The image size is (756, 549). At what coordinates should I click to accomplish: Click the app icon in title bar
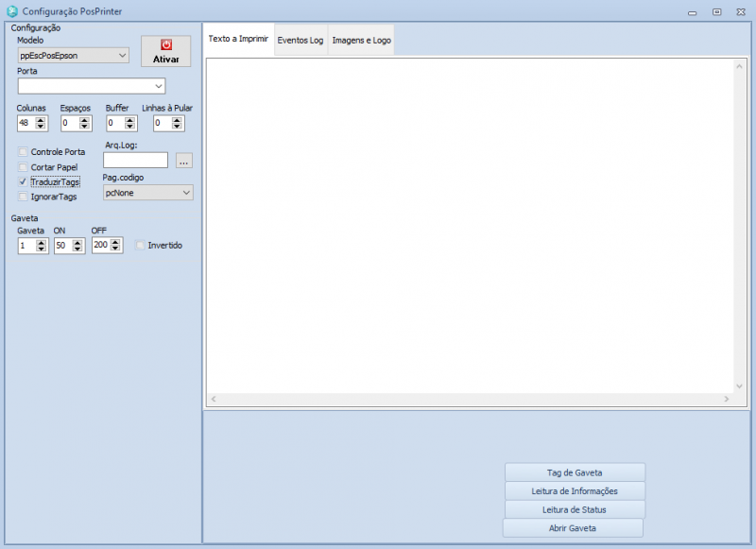tap(12, 11)
